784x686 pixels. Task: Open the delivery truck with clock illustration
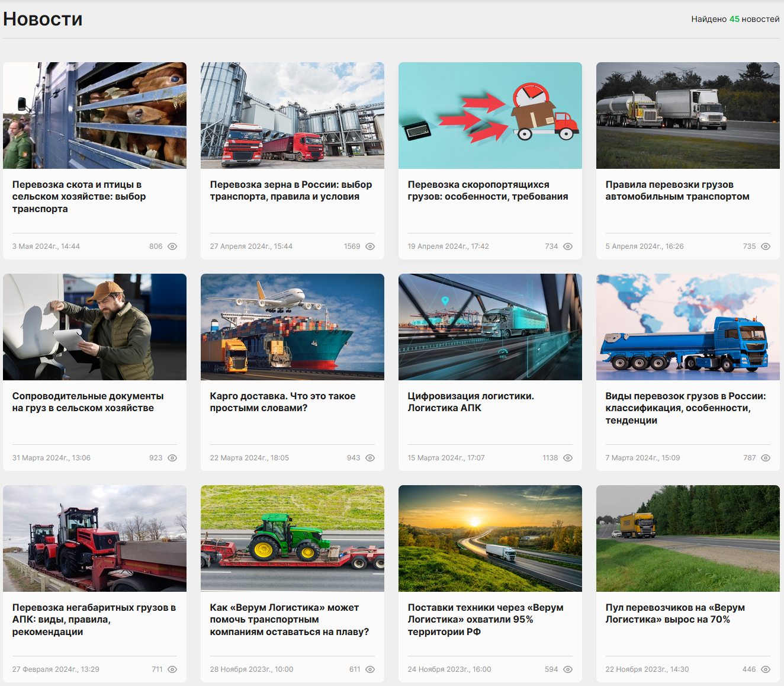click(x=490, y=116)
